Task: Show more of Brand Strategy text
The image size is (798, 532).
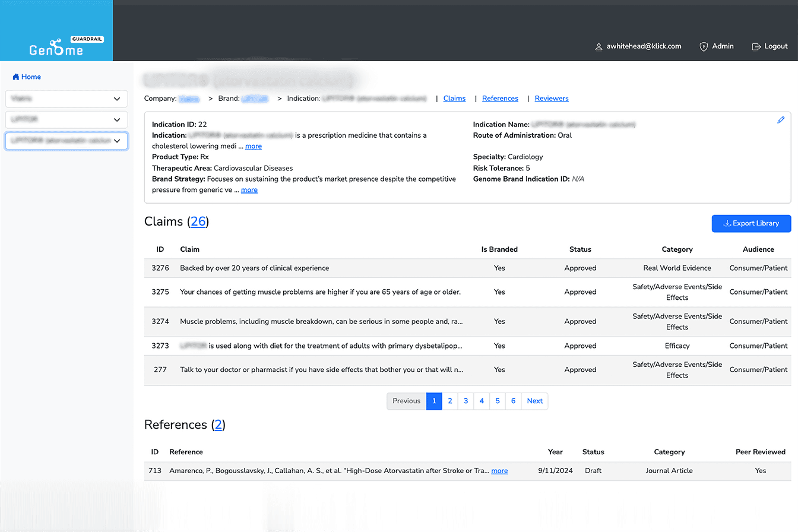Action: pyautogui.click(x=249, y=190)
